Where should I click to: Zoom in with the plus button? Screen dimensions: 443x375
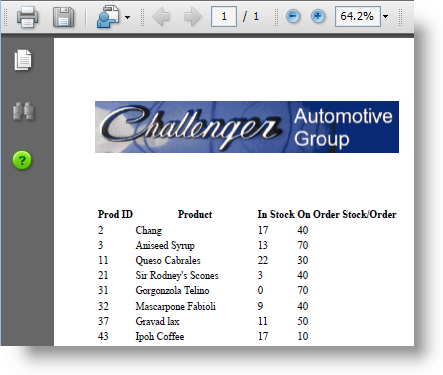click(318, 16)
